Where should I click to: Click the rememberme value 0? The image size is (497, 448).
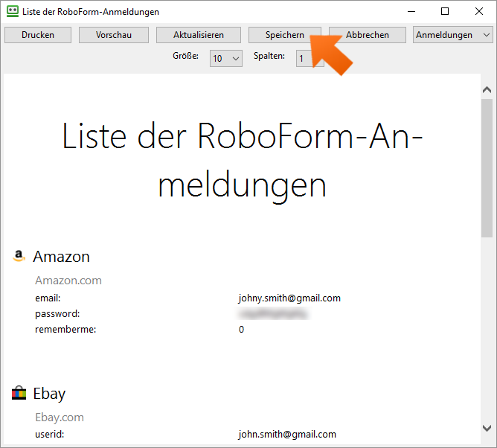coord(241,330)
